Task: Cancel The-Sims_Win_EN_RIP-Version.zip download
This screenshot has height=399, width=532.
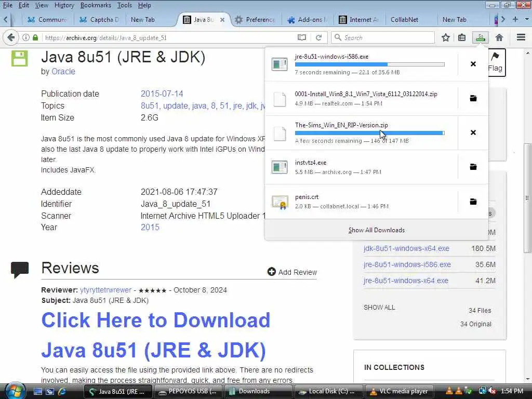Action: (x=473, y=132)
